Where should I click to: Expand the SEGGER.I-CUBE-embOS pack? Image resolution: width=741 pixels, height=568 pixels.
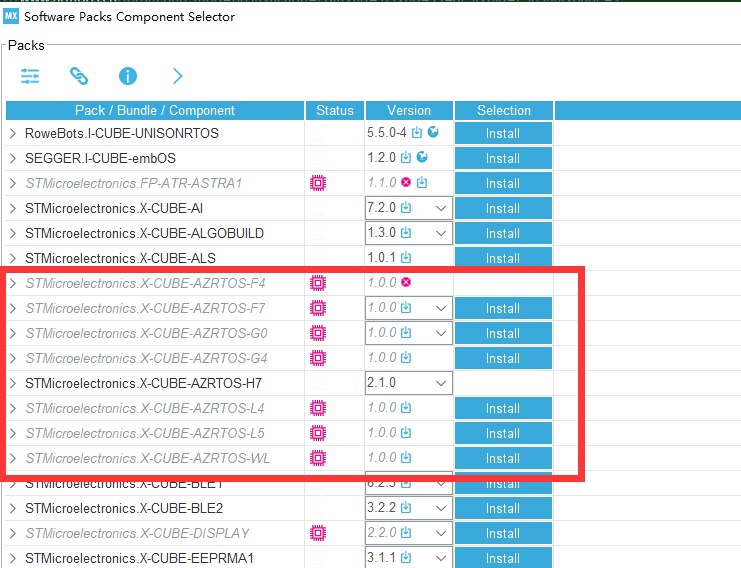(x=13, y=158)
